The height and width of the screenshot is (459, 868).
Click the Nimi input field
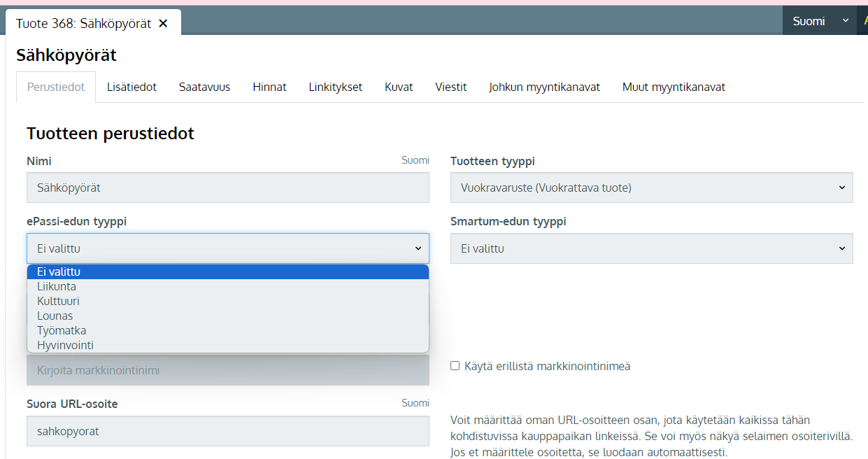pos(227,188)
